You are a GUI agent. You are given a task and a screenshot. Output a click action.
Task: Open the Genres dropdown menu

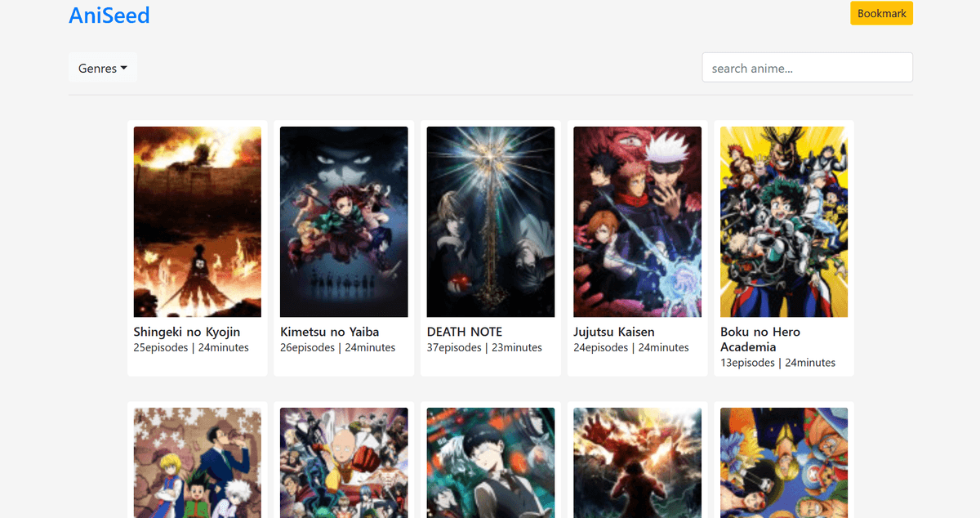(x=102, y=69)
